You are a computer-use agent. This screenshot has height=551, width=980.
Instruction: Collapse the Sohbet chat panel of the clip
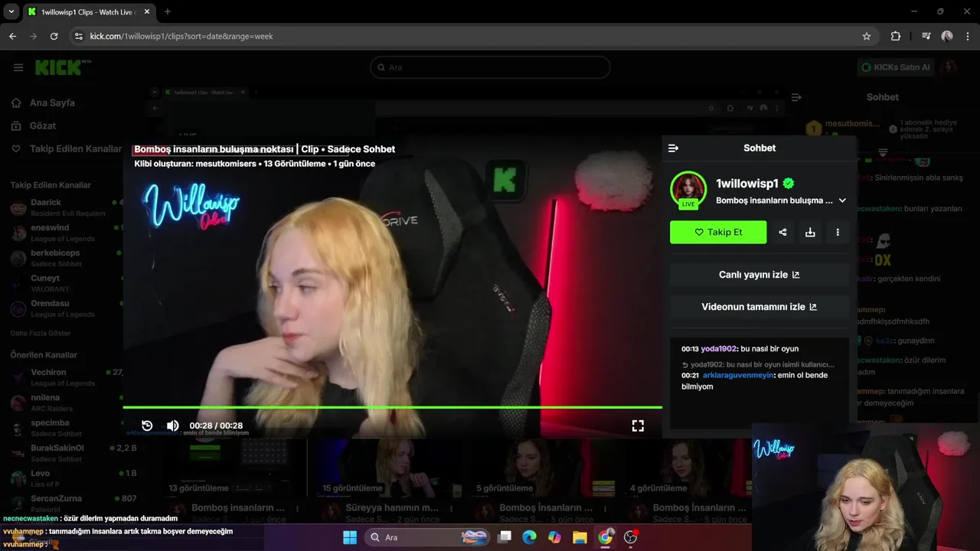[x=674, y=148]
